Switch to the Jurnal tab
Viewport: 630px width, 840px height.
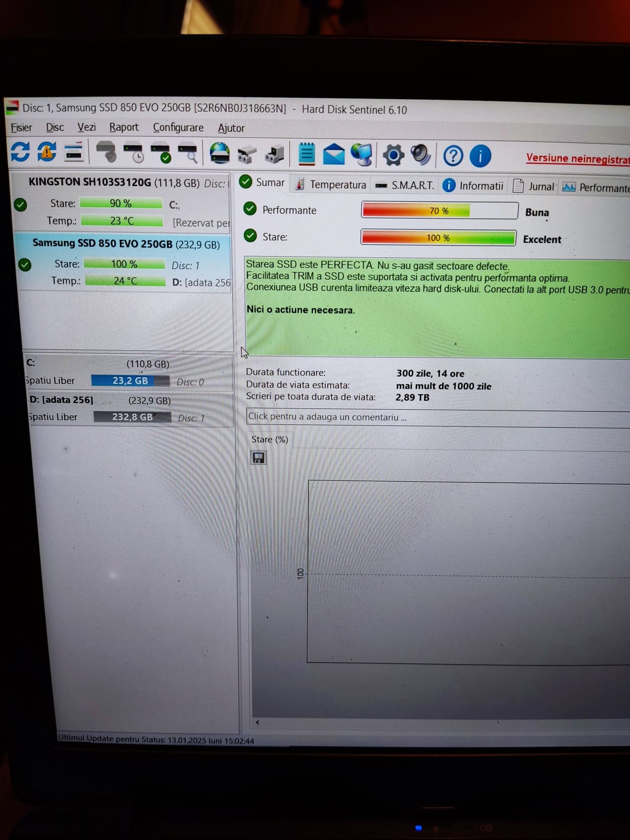(x=534, y=186)
